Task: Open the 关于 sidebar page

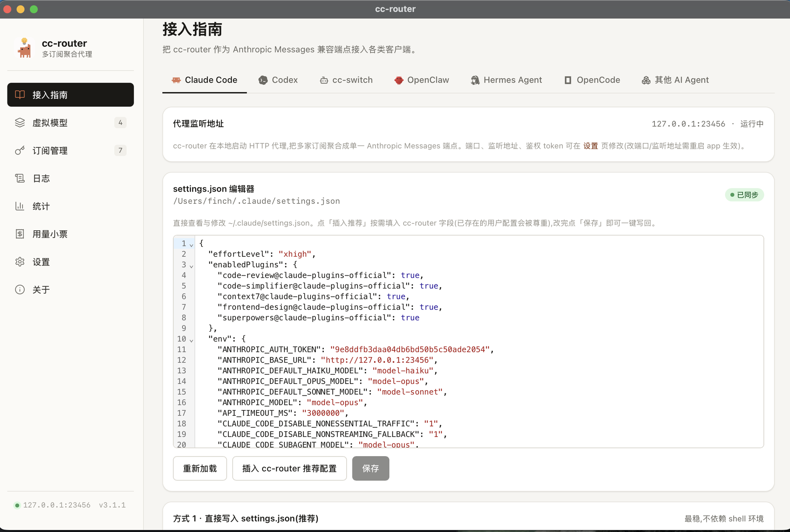Action: click(x=70, y=289)
